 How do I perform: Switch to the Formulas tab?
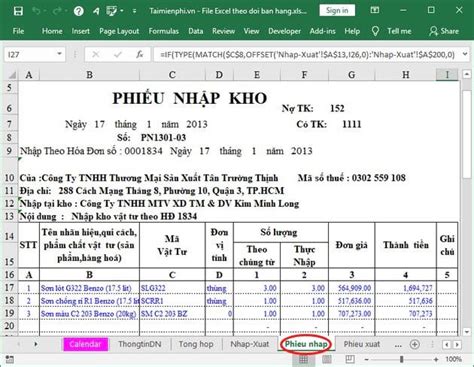point(163,31)
